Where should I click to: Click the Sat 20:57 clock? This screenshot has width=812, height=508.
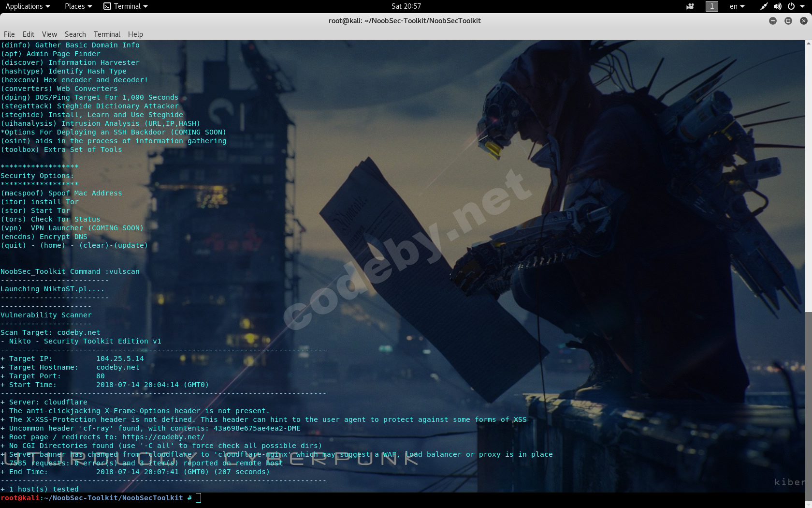point(406,6)
